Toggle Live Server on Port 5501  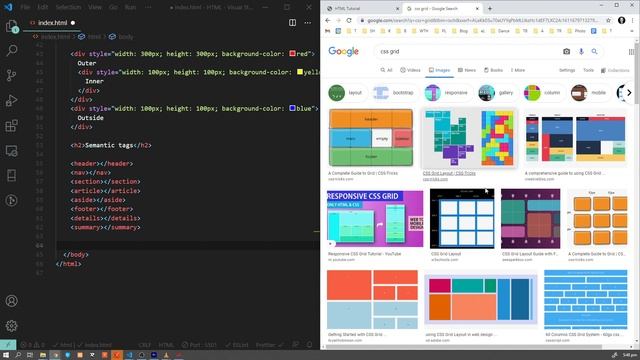point(199,345)
